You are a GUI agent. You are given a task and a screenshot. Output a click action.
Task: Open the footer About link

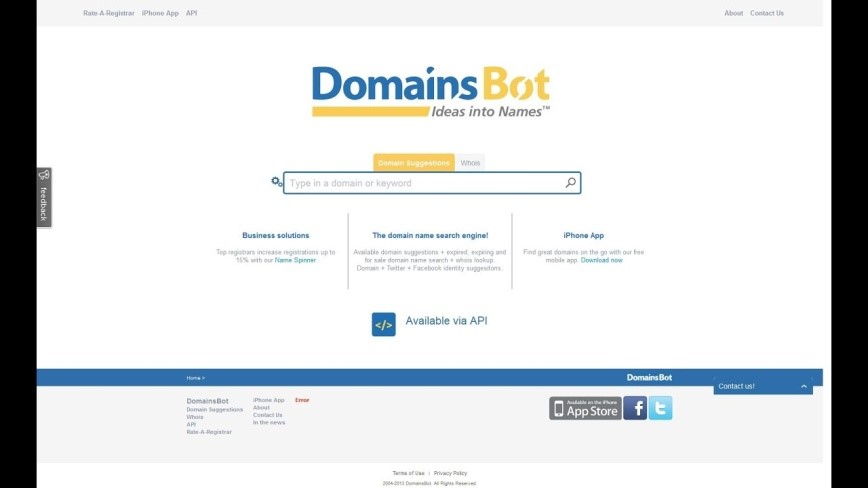(261, 408)
